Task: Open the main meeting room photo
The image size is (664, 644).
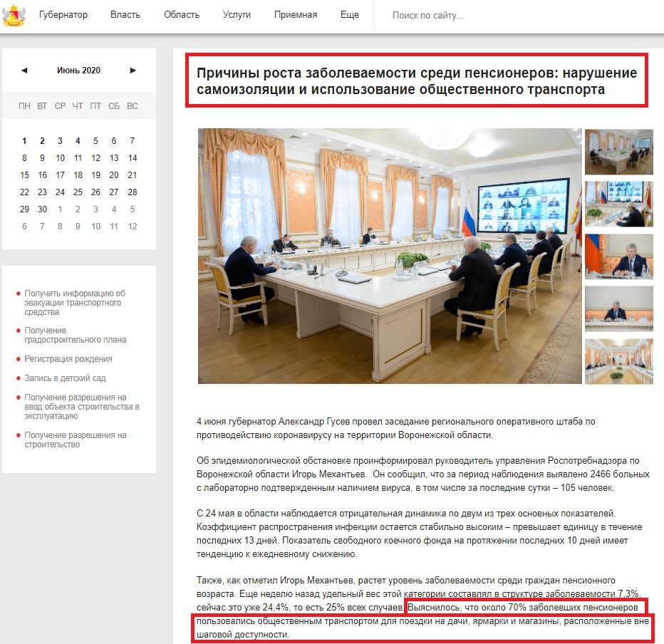Action: (x=390, y=256)
